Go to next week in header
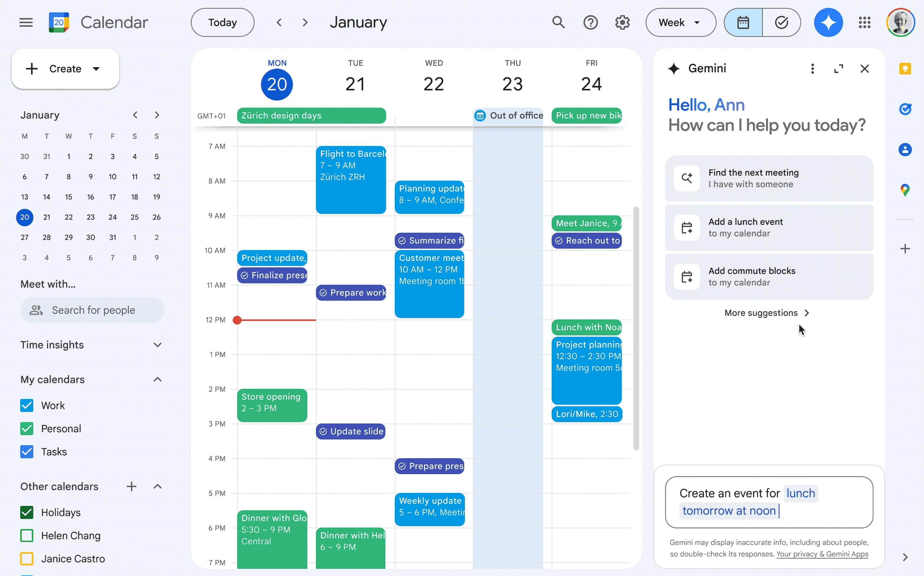The height and width of the screenshot is (576, 924). [305, 22]
